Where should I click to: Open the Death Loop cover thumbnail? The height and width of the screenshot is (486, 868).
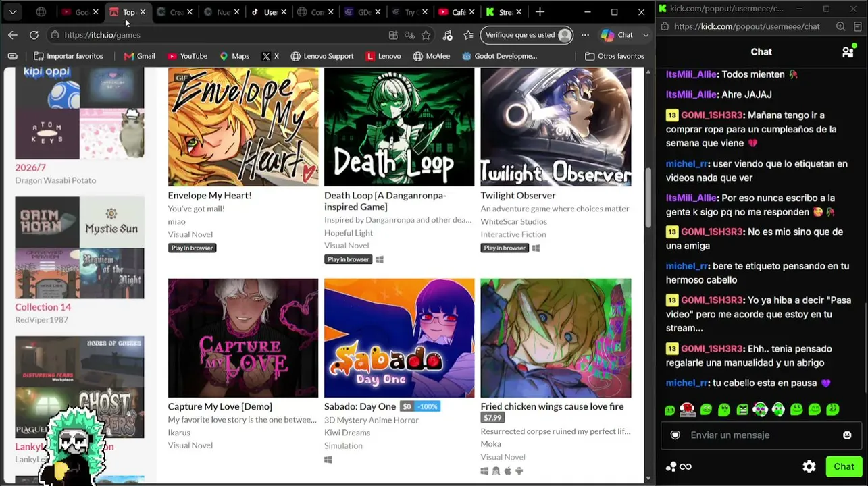click(x=399, y=126)
